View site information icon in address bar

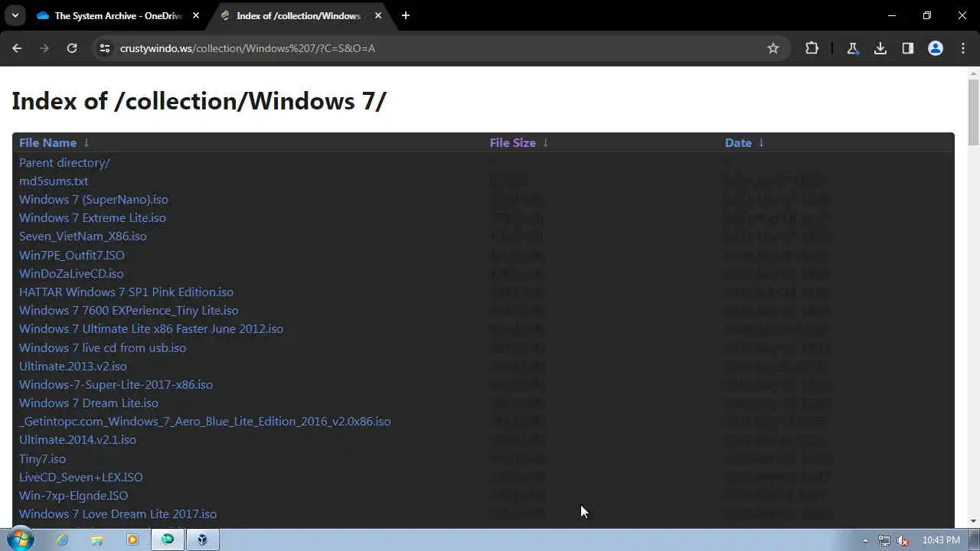(105, 48)
